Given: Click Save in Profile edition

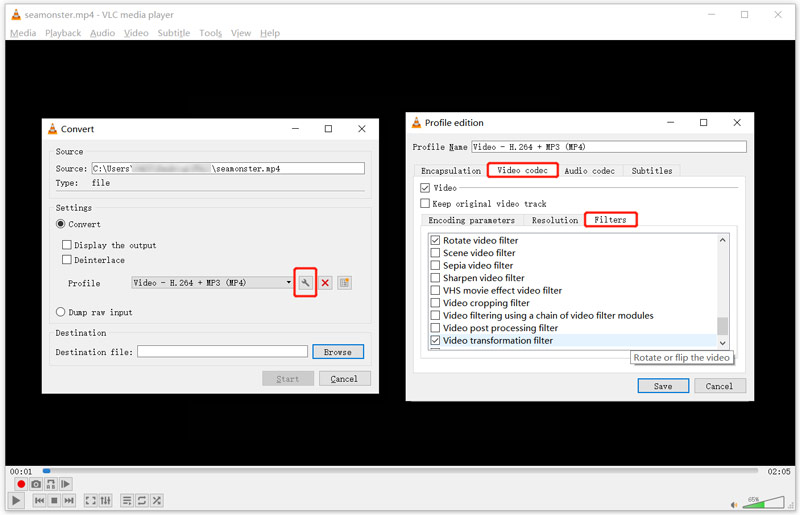Looking at the screenshot, I should click(663, 386).
